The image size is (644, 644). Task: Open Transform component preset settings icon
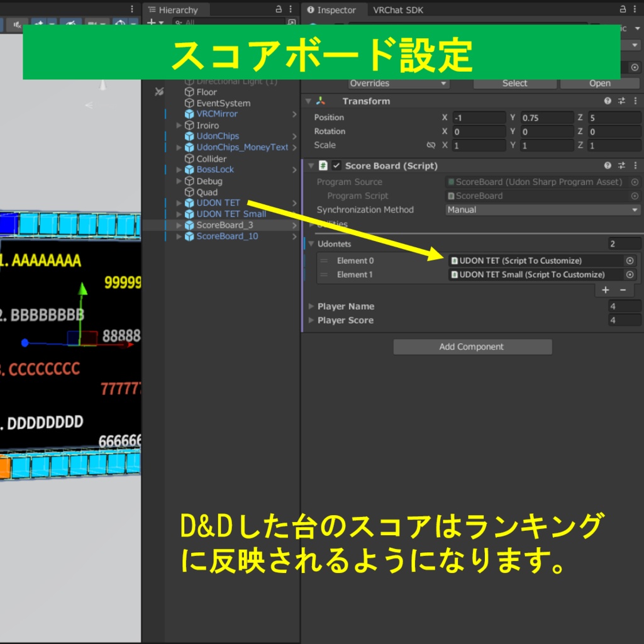tap(621, 101)
